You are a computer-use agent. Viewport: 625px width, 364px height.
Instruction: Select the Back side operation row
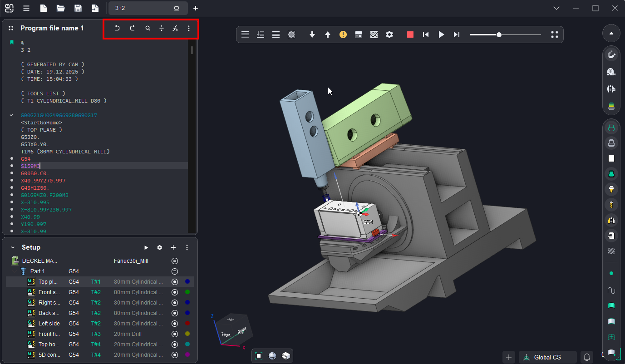point(49,313)
